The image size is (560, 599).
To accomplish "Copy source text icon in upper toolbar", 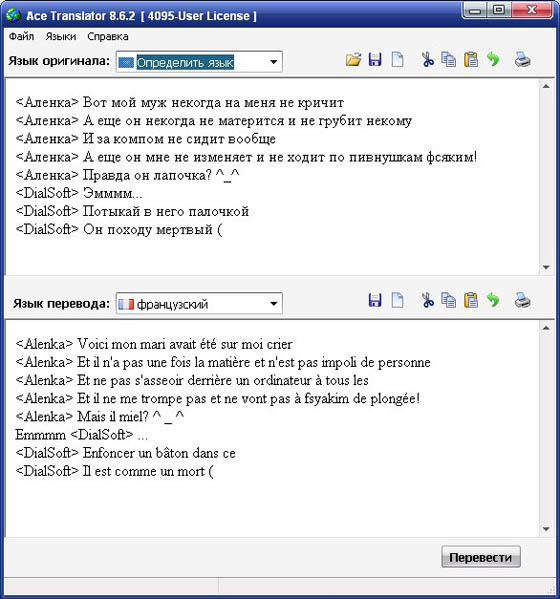I will [448, 60].
